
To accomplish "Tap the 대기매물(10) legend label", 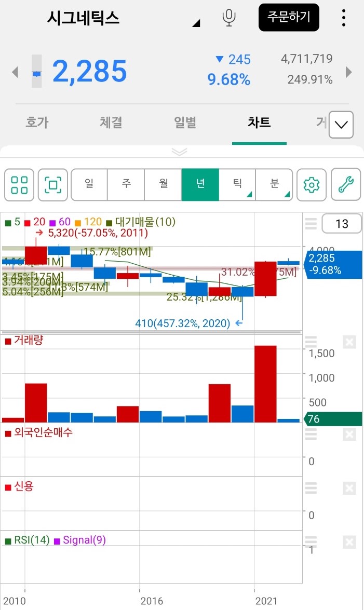I will pos(141,222).
